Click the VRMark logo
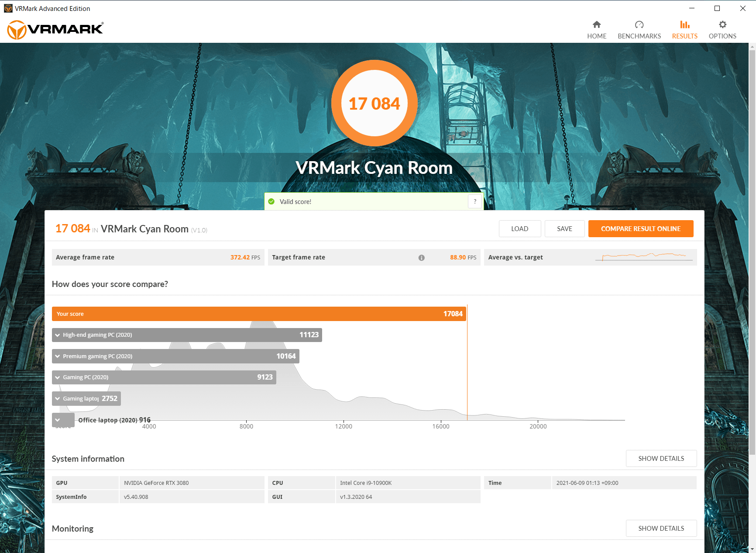The width and height of the screenshot is (756, 553). pyautogui.click(x=55, y=30)
